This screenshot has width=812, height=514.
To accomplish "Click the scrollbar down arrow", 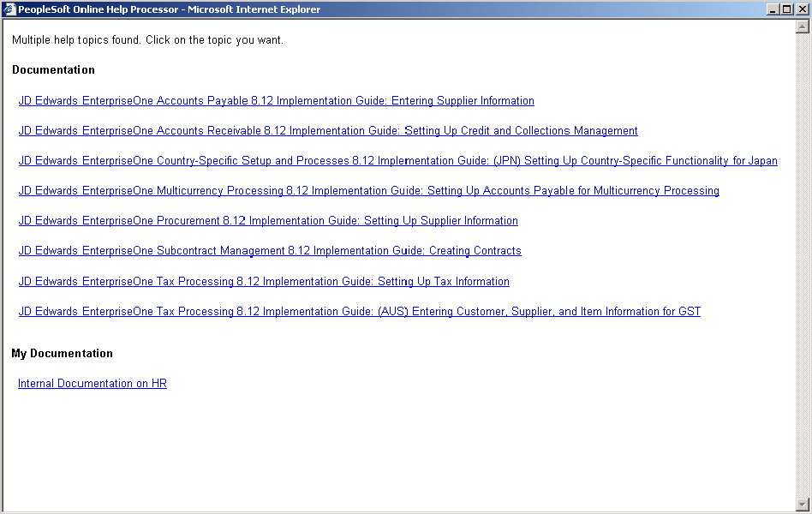I will click(x=803, y=504).
